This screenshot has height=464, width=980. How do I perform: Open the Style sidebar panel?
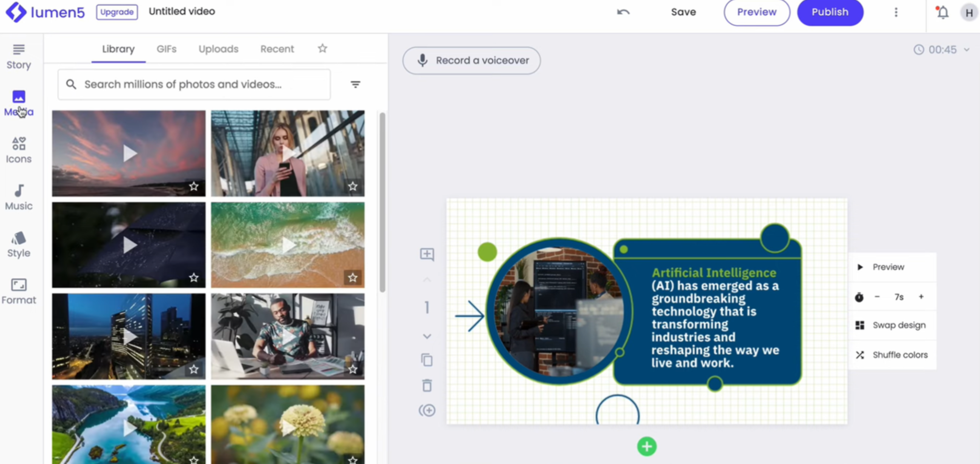pos(18,244)
